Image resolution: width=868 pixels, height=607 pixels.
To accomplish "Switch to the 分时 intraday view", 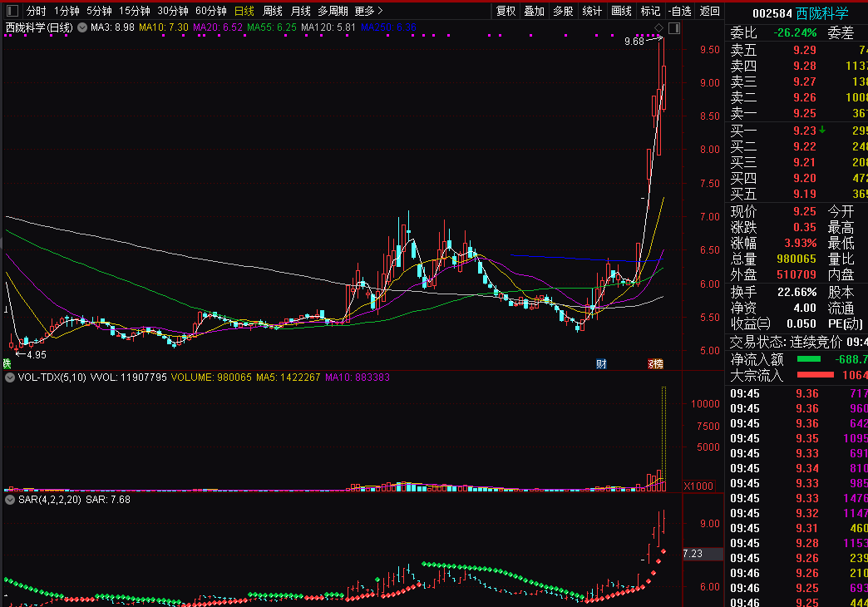I will click(36, 11).
